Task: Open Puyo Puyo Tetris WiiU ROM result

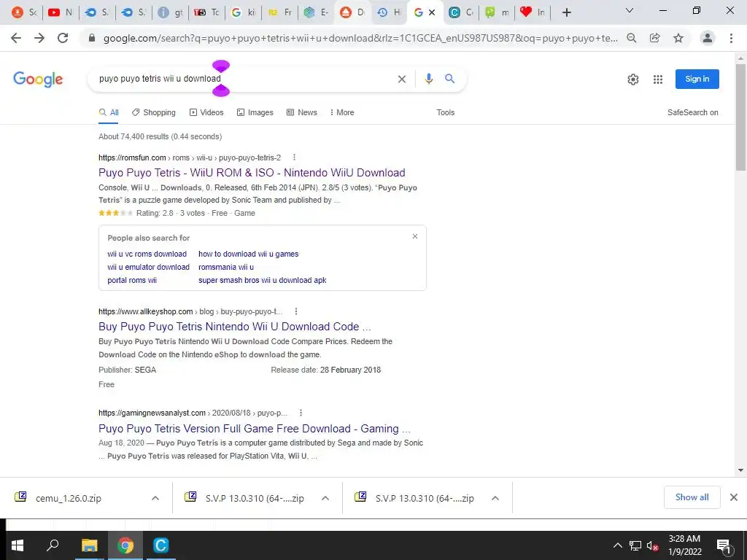Action: click(252, 173)
